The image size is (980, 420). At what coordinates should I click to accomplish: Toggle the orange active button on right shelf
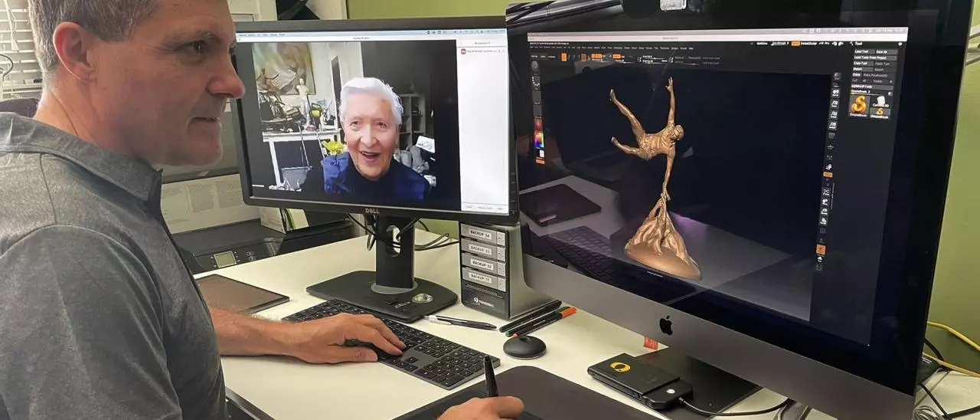click(x=826, y=174)
